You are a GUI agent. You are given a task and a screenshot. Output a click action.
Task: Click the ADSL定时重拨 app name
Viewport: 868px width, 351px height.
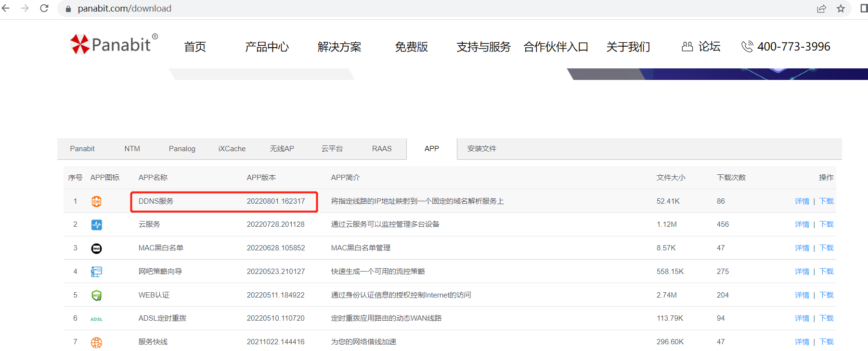coord(162,318)
